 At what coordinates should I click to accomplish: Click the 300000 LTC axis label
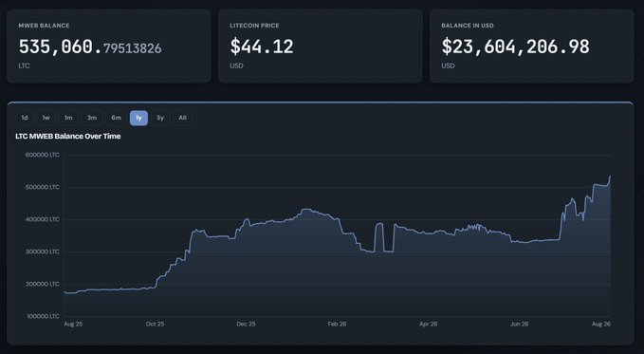(x=43, y=252)
